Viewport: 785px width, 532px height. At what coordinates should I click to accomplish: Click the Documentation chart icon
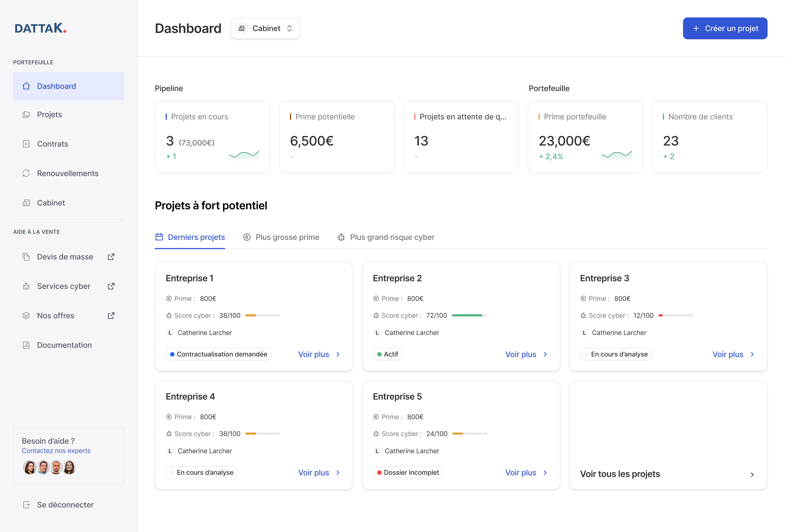(x=26, y=345)
